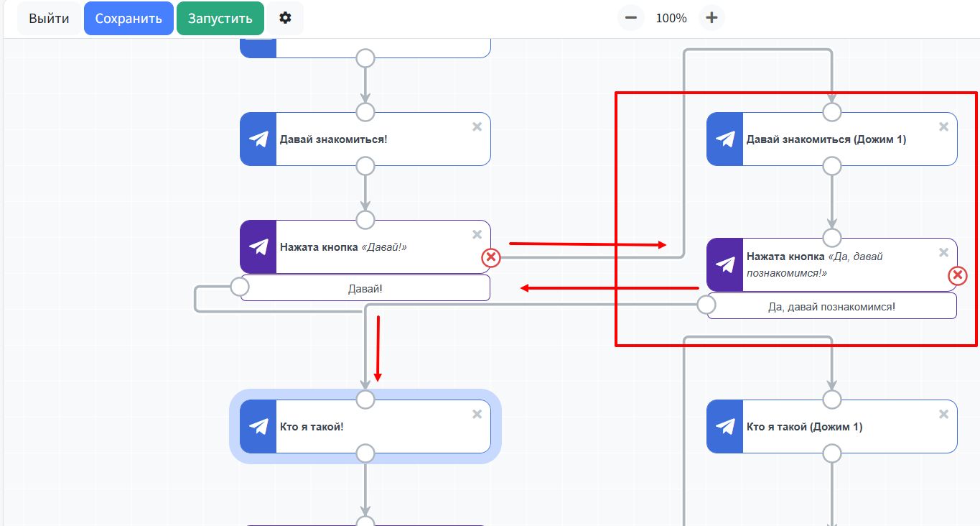This screenshot has height=526, width=980.
Task: Select the Кто я такой (Дожим 1) block
Action: pyautogui.click(x=832, y=427)
